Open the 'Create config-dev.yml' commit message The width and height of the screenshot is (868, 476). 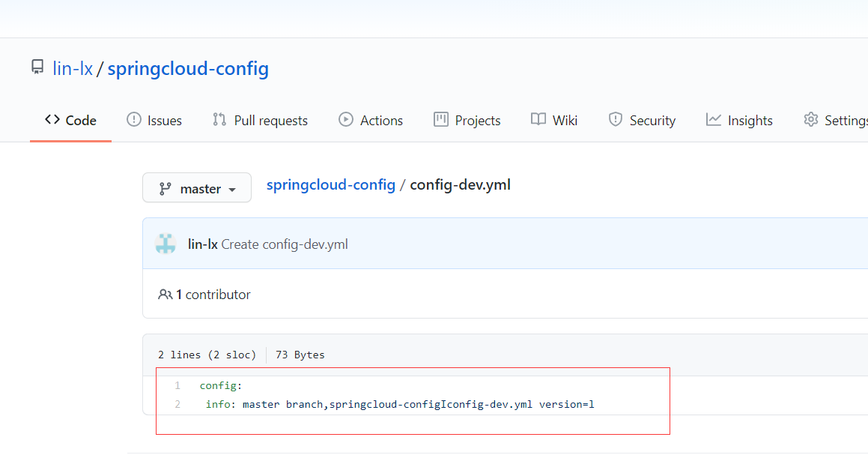285,244
